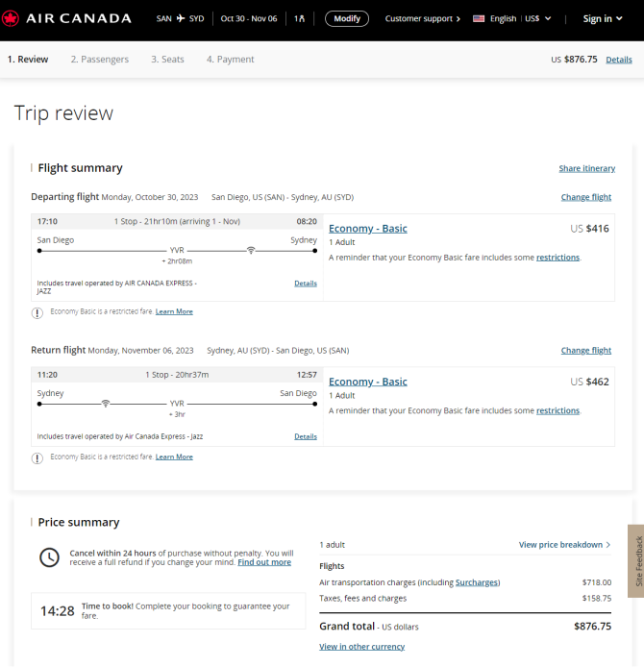
Task: Click the AIR CANADA wordmark
Action: [79, 18]
